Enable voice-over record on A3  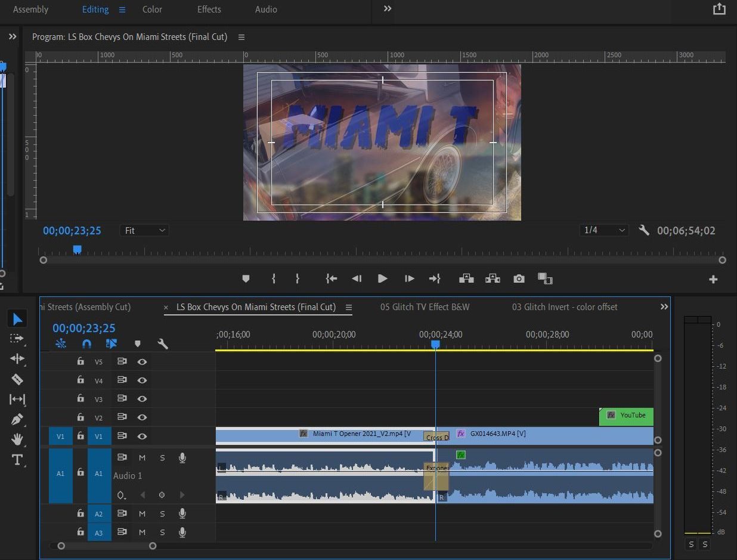coord(182,532)
